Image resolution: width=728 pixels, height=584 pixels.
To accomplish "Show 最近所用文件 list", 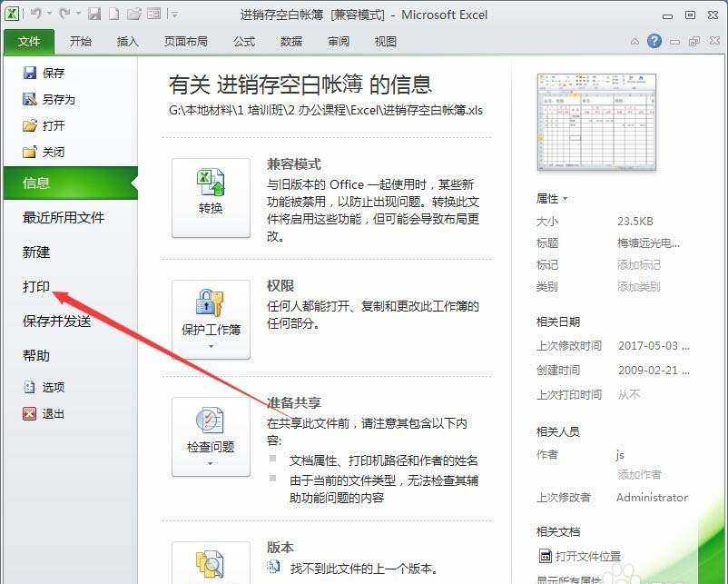I will click(64, 217).
